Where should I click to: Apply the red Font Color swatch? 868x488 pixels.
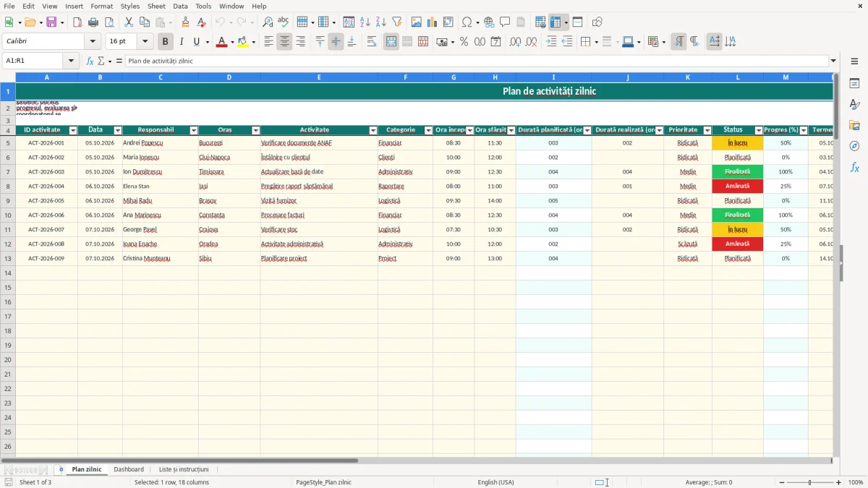[221, 42]
